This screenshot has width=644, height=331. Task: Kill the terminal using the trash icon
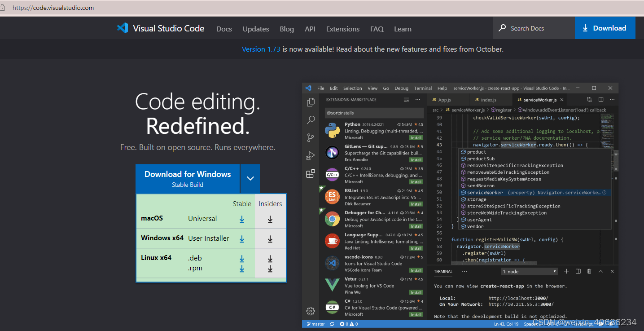(x=589, y=271)
